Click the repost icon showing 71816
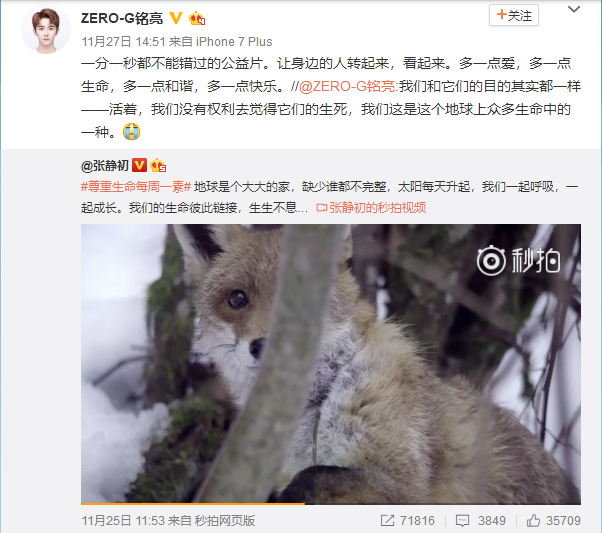This screenshot has width=602, height=533. point(407,521)
